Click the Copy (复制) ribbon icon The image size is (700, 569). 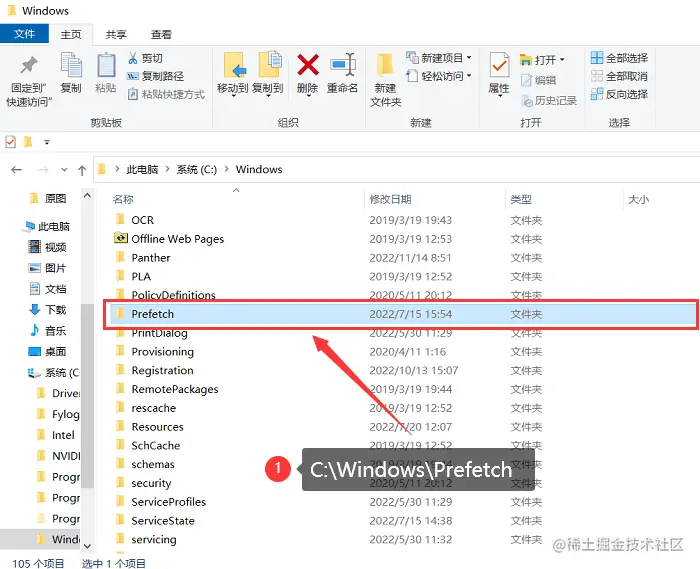[x=71, y=73]
